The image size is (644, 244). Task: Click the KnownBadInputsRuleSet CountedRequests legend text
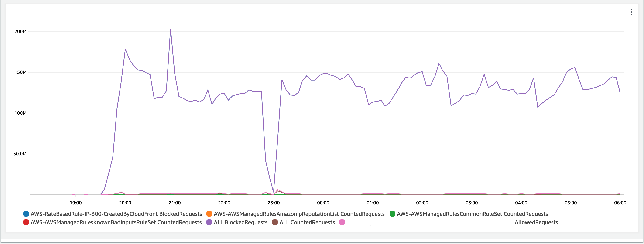(116, 223)
